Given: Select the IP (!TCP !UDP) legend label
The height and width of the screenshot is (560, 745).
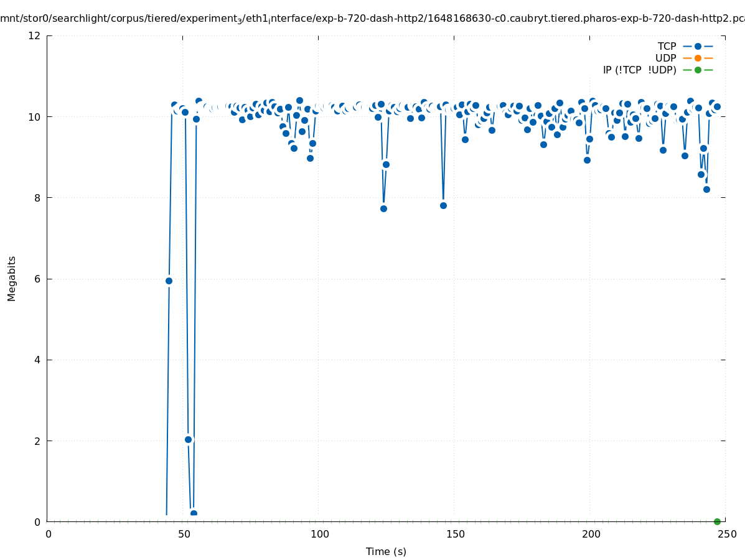Looking at the screenshot, I should click(x=639, y=70).
